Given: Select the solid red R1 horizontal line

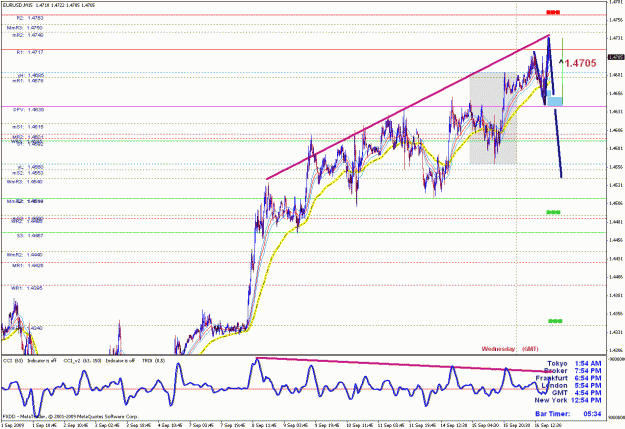Looking at the screenshot, I should [303, 49].
